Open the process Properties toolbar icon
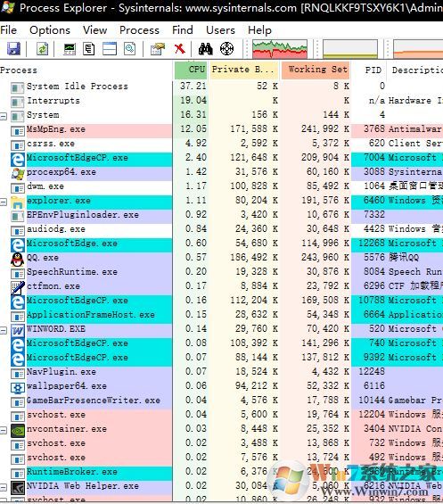This screenshot has width=443, height=504. [158, 49]
